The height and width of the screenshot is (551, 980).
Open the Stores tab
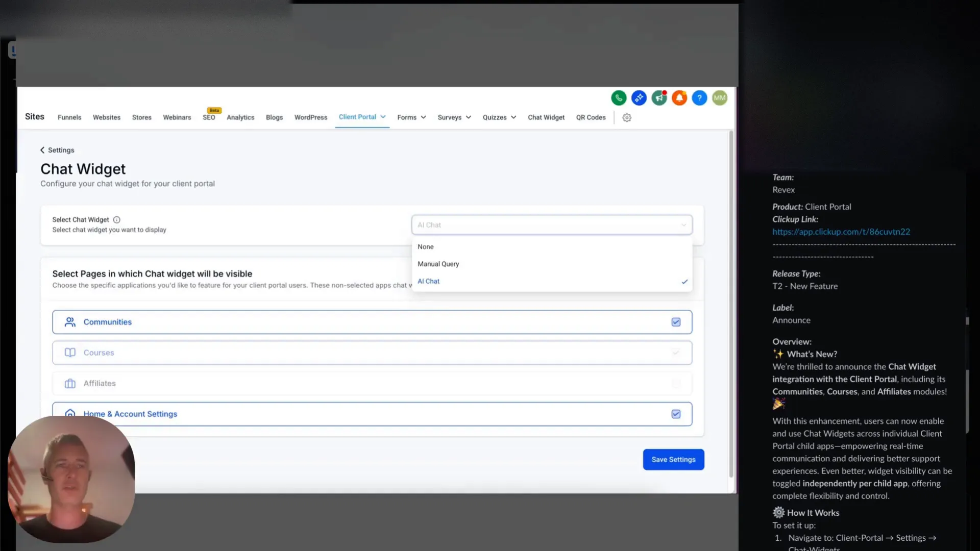(142, 117)
